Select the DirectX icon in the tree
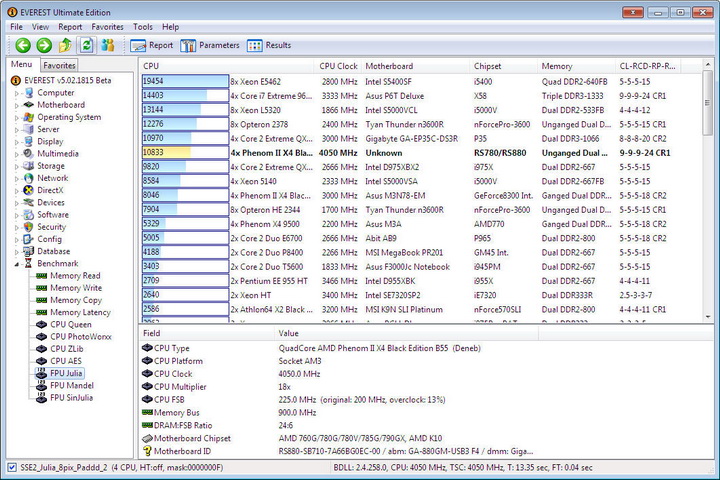720x480 pixels. (29, 190)
